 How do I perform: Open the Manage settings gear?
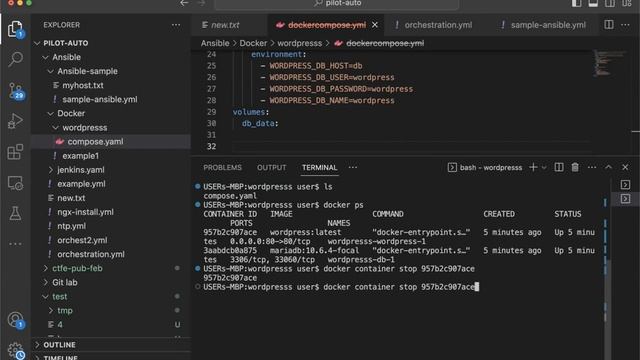pyautogui.click(x=16, y=350)
